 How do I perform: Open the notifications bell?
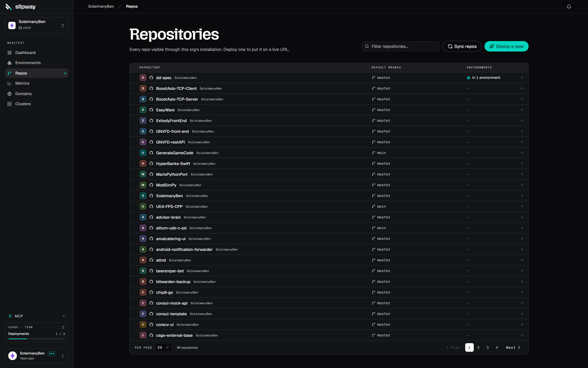(x=569, y=7)
